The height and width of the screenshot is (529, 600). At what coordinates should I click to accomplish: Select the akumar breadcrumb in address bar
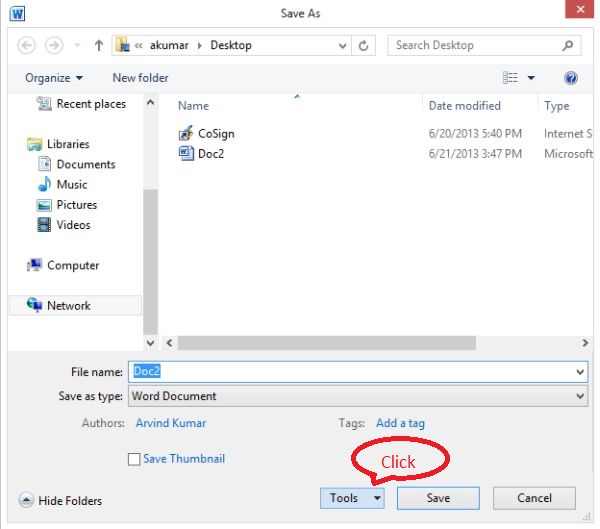click(169, 45)
